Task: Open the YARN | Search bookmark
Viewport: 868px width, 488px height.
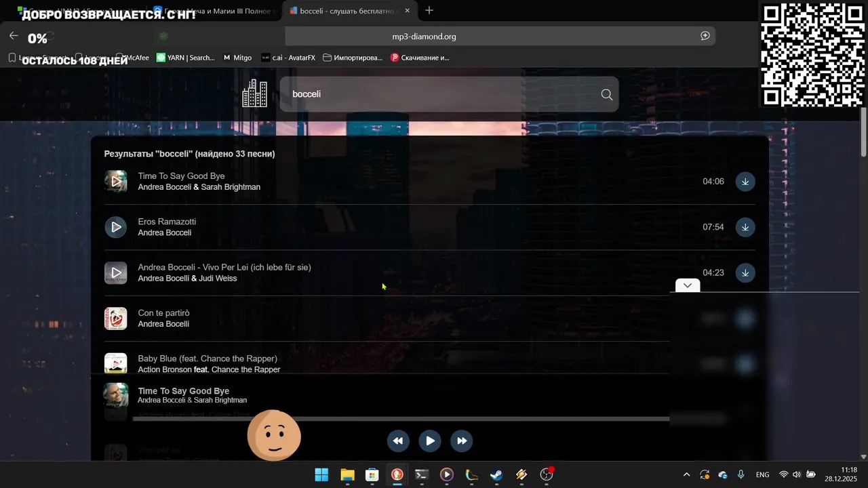Action: point(186,58)
